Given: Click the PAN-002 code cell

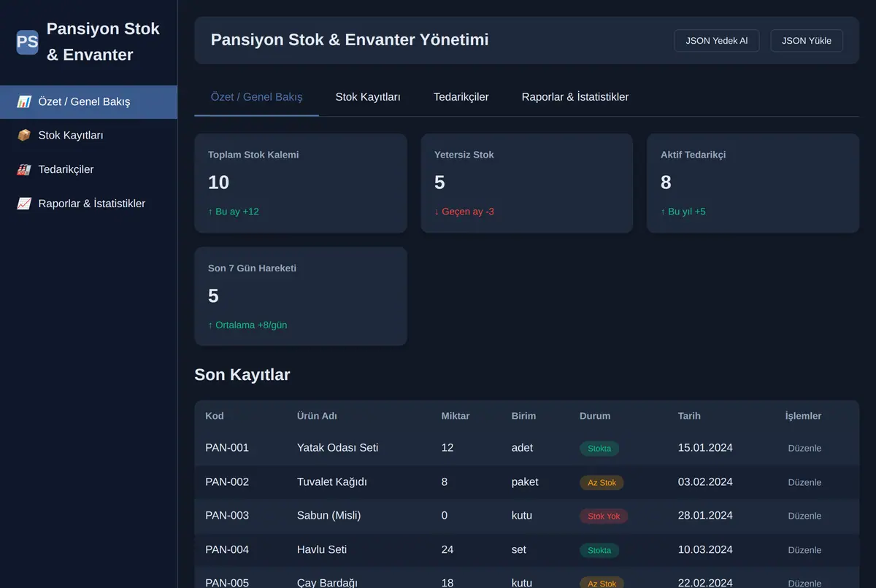Looking at the screenshot, I should [x=227, y=482].
